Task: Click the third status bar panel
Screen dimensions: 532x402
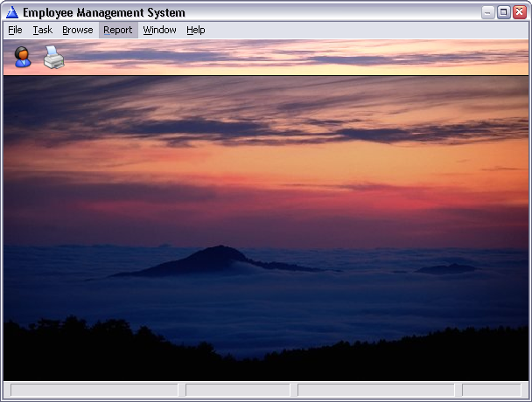Action: point(375,390)
